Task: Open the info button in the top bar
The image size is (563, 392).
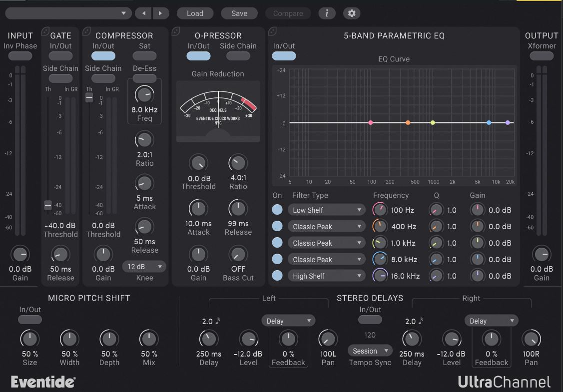Action: tap(327, 13)
